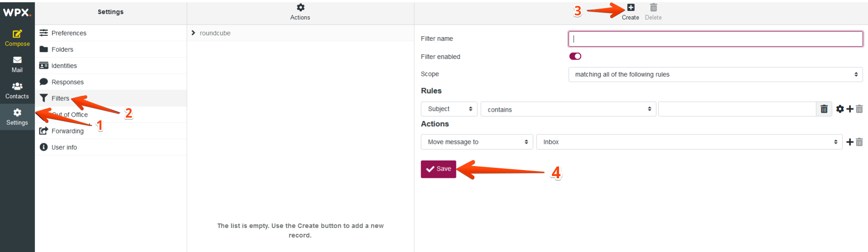
Task: Open the contains operator dropdown
Action: (x=568, y=109)
